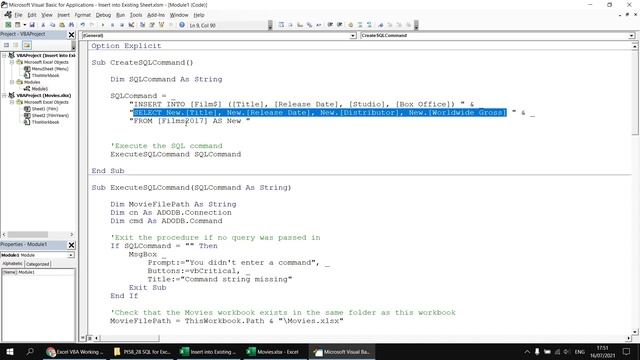Open Find with the binoculars icon
The width and height of the screenshot is (640, 360).
pos(71,25)
